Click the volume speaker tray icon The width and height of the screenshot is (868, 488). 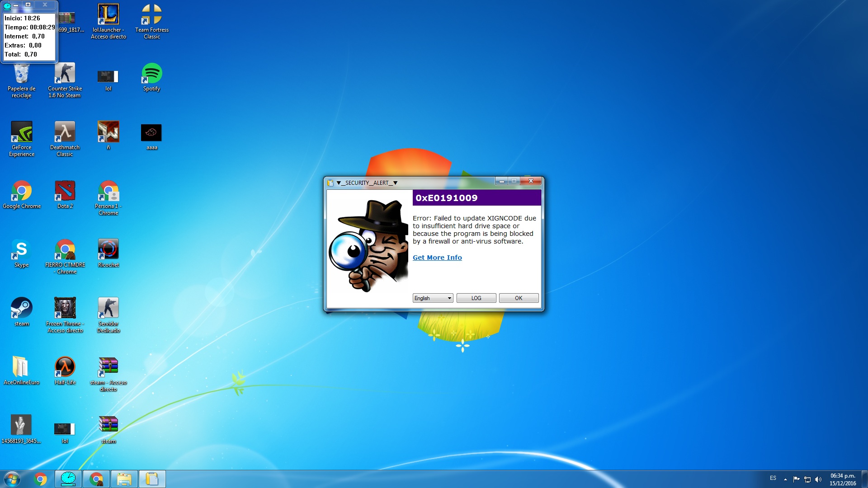click(818, 479)
